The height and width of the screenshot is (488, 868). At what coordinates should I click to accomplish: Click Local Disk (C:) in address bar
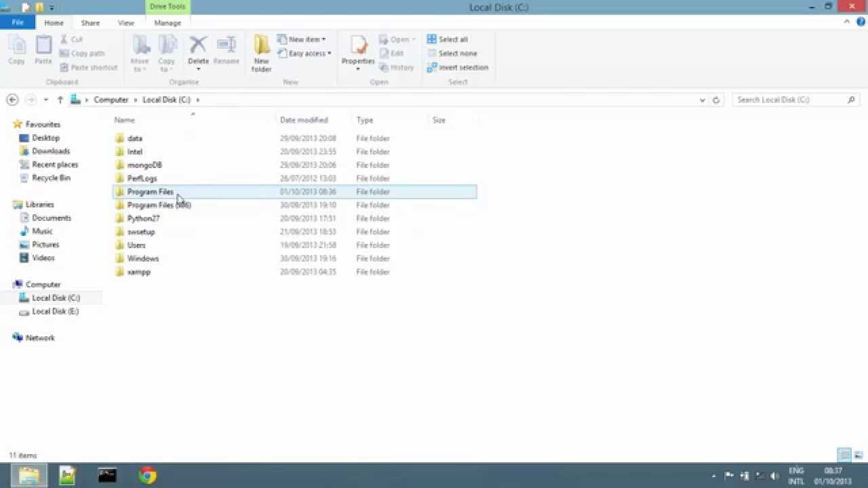click(x=167, y=100)
